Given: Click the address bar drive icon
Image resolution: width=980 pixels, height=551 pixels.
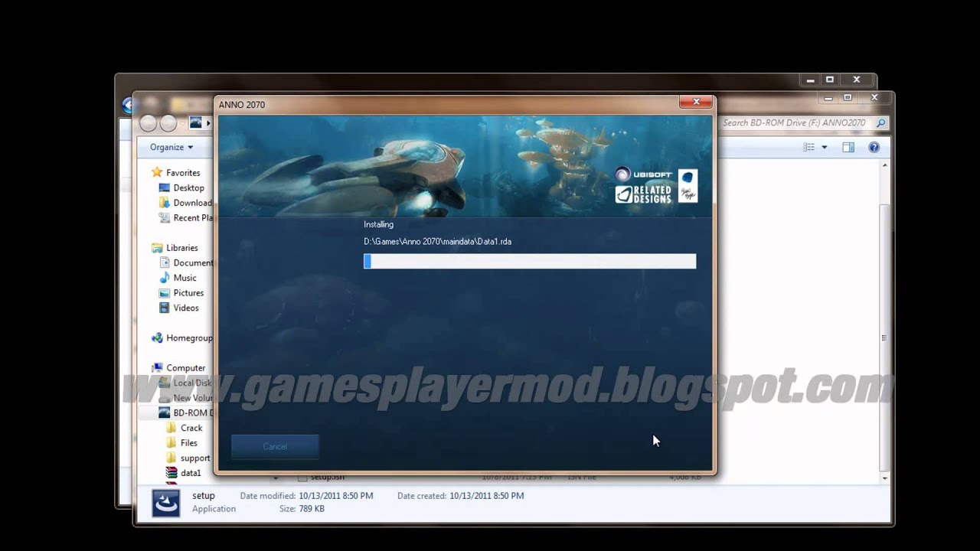Looking at the screenshot, I should tap(195, 122).
